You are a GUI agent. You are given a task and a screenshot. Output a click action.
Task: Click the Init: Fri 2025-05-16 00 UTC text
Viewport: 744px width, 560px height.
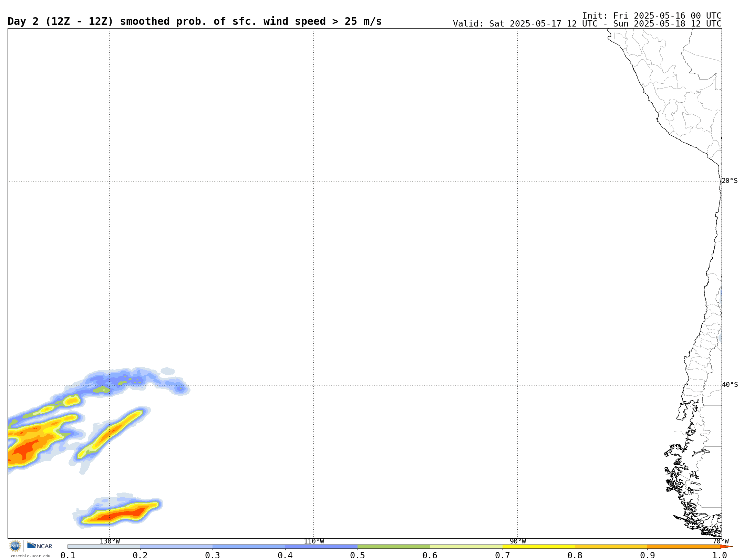coord(652,16)
